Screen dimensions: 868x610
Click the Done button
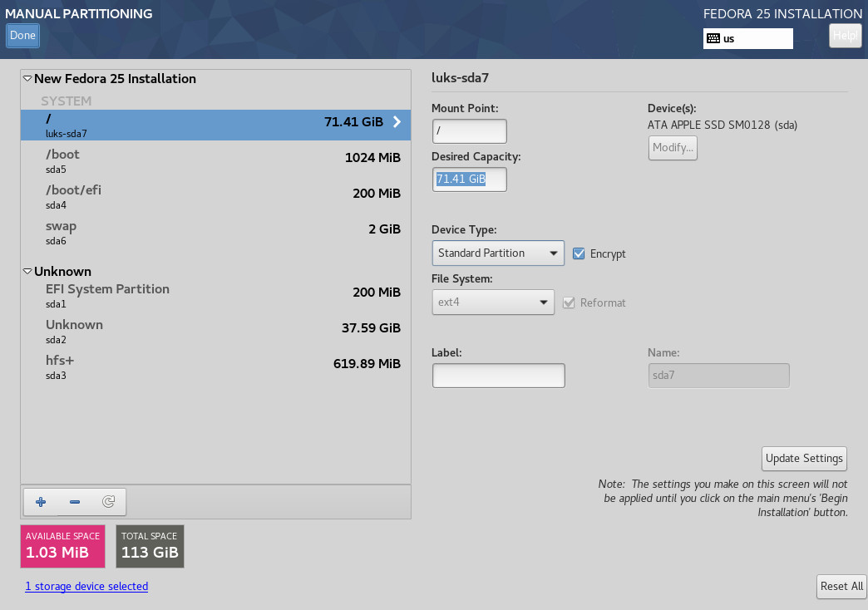22,36
